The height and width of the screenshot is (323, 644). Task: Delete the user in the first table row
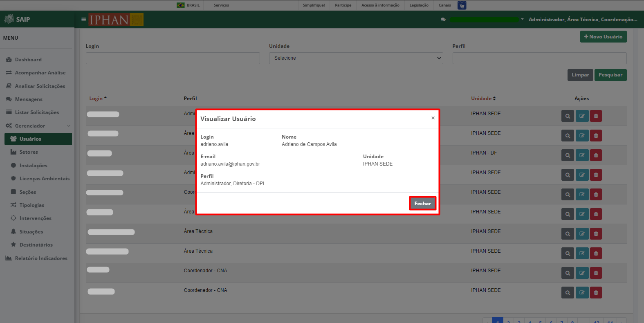point(596,116)
